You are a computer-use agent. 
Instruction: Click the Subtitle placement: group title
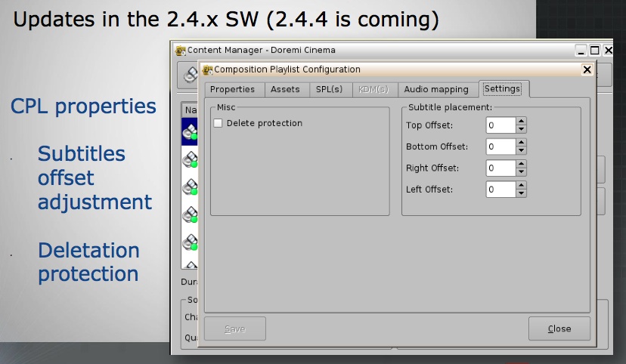[450, 107]
